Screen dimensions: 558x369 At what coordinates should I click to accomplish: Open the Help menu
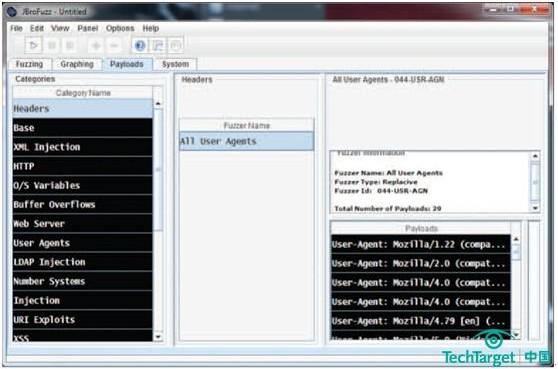coord(151,28)
